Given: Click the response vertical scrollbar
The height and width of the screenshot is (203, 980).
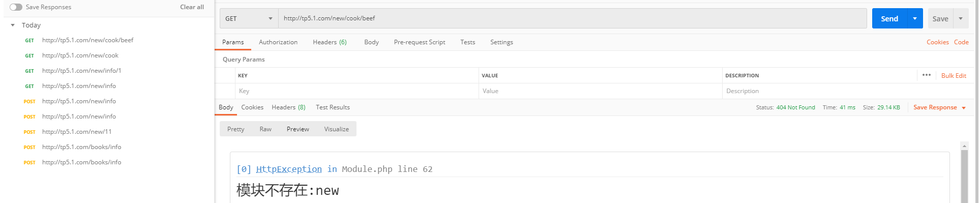Looking at the screenshot, I should [x=964, y=176].
